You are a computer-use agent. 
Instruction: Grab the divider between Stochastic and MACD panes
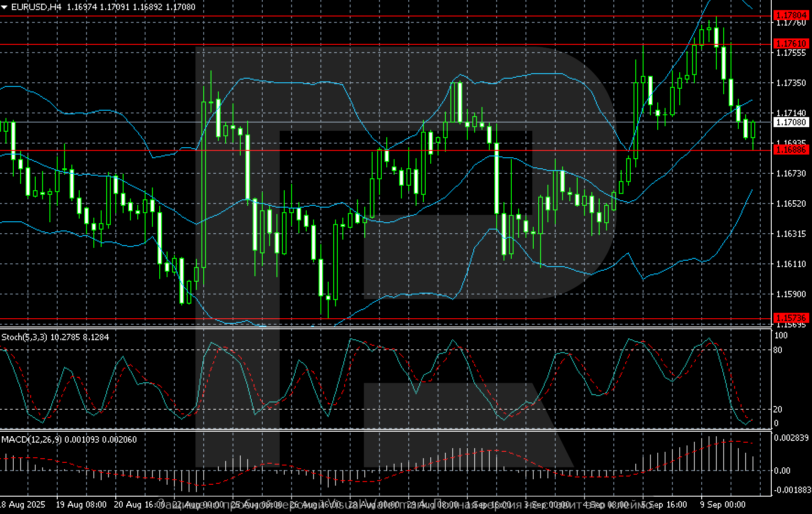click(x=384, y=430)
